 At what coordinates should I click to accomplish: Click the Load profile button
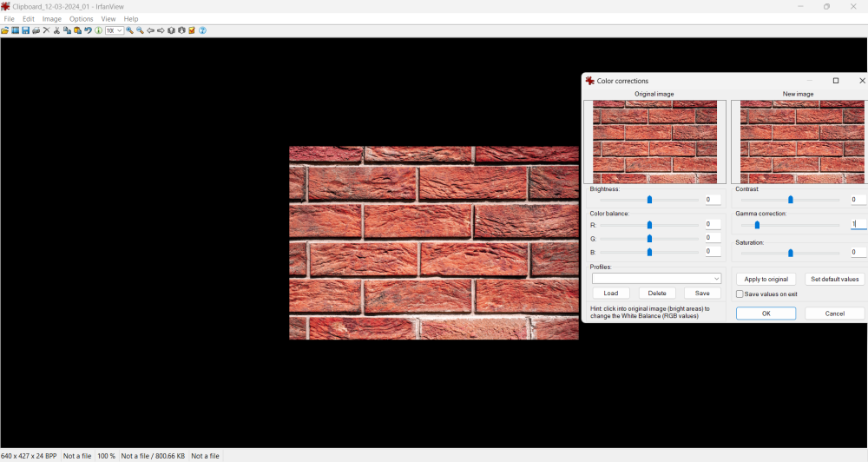coord(611,293)
